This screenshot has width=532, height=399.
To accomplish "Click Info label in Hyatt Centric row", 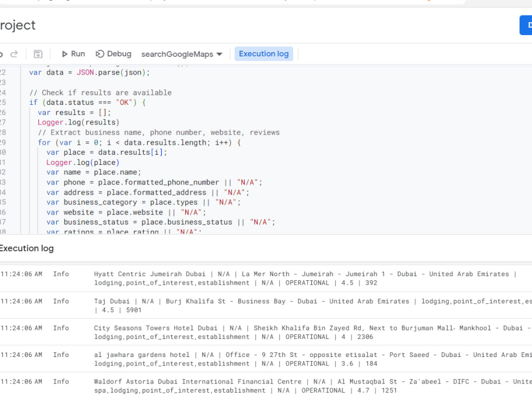I will [x=61, y=274].
